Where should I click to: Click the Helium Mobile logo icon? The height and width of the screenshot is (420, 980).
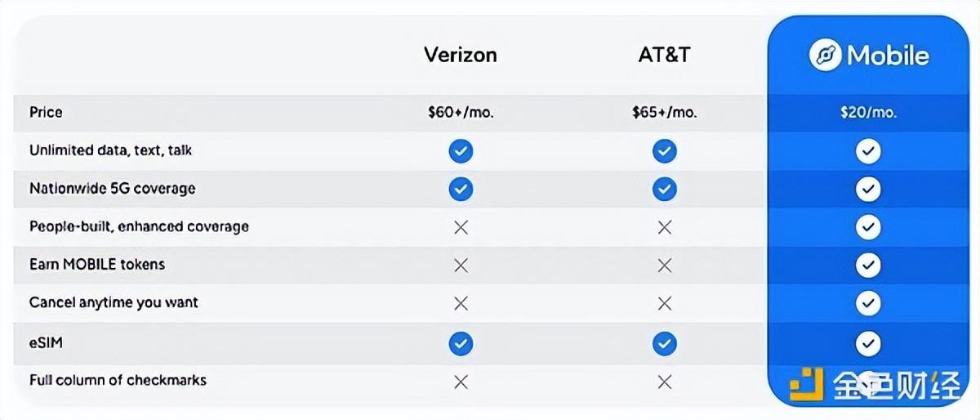point(825,56)
